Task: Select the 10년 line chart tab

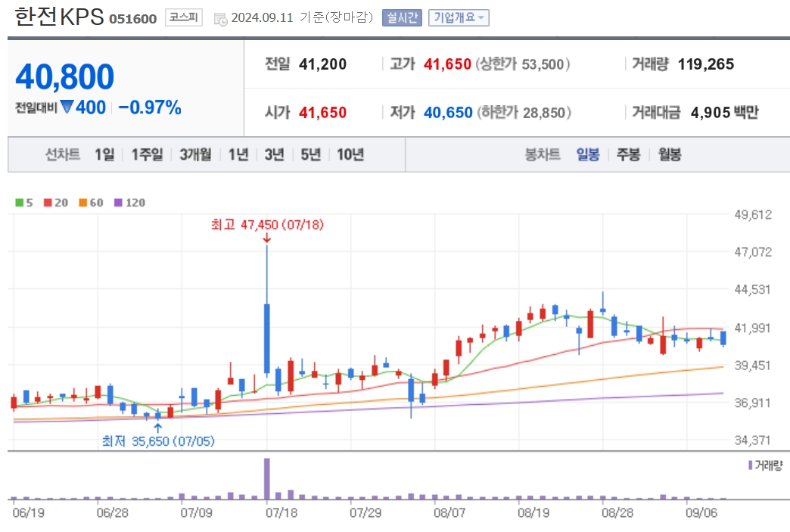Action: pos(350,154)
